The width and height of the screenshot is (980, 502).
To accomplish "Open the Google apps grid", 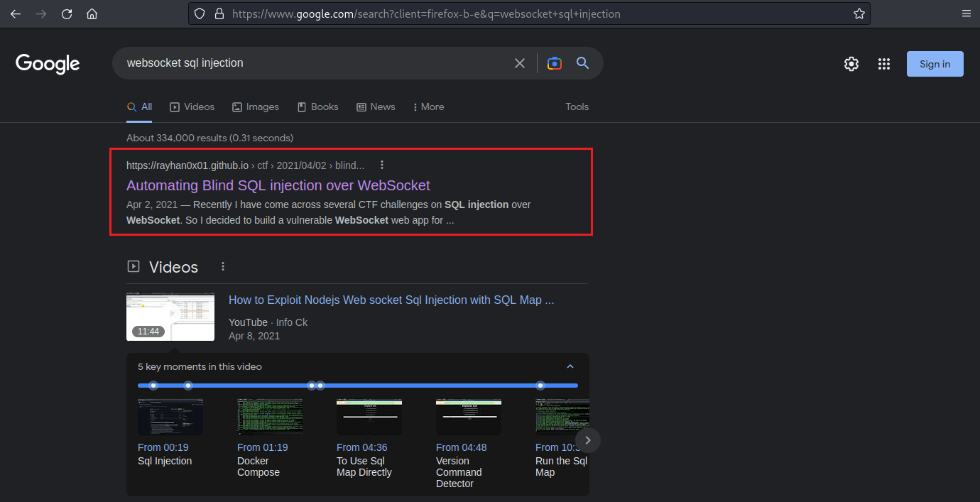I will [884, 64].
